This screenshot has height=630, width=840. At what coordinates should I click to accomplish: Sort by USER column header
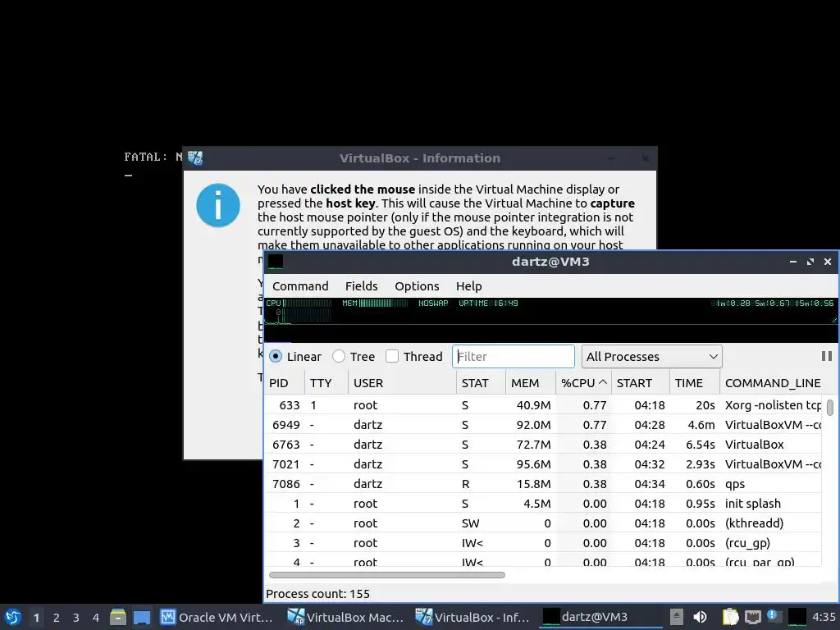click(402, 383)
